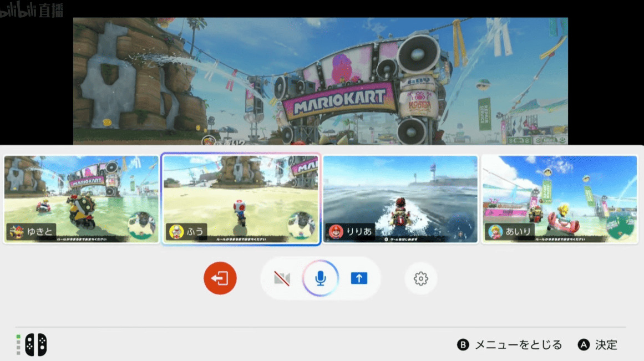Click ふう's avatar icon

click(x=176, y=232)
